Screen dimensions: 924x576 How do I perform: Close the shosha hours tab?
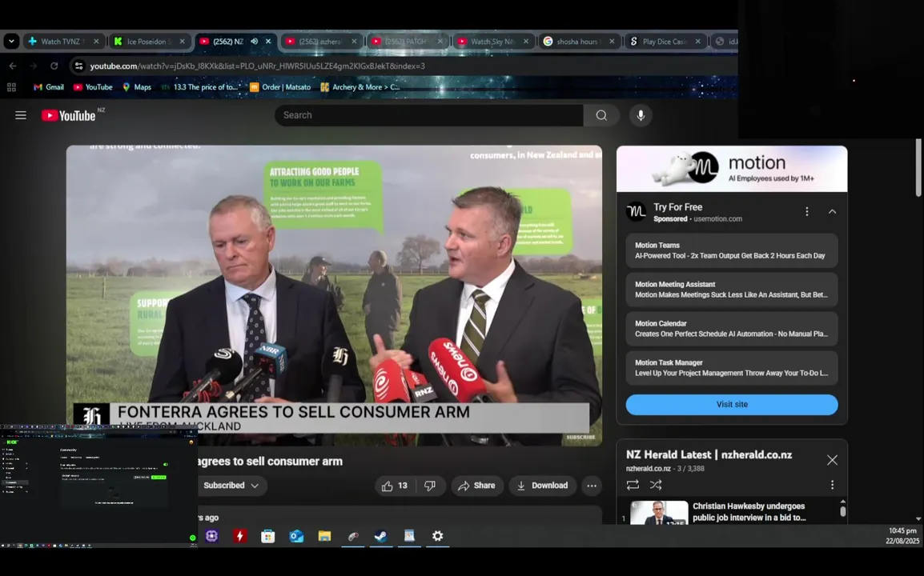[612, 42]
